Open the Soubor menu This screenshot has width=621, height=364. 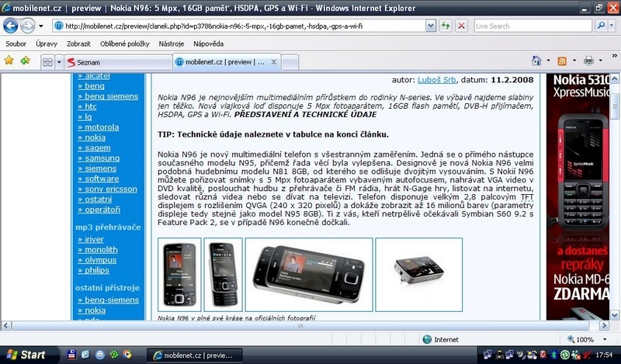point(16,44)
